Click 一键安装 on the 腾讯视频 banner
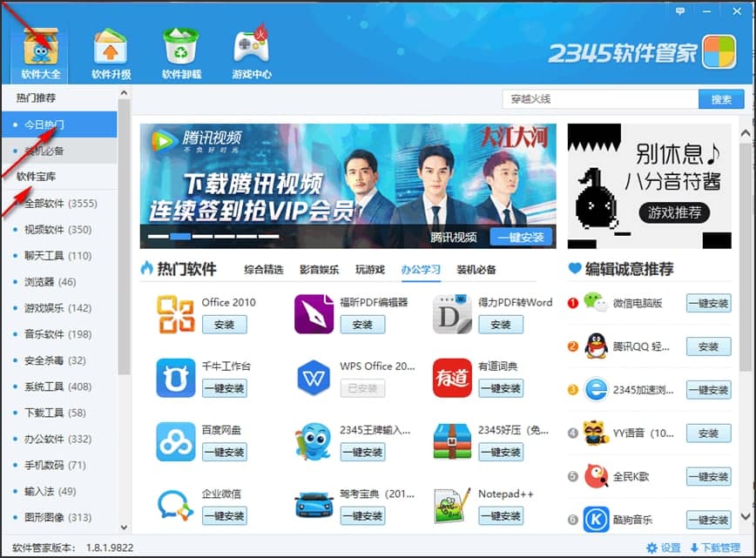Image resolution: width=756 pixels, height=558 pixels. click(x=521, y=237)
